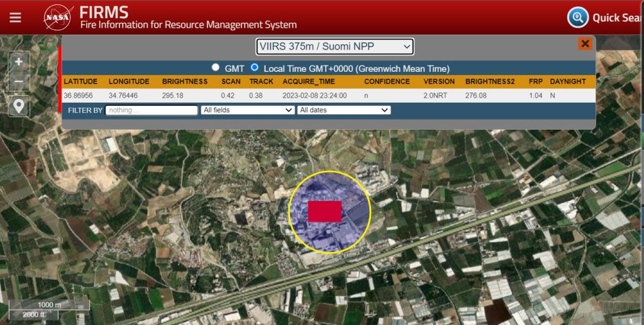
Task: Expand the All dates filter dropdown
Action: click(343, 110)
